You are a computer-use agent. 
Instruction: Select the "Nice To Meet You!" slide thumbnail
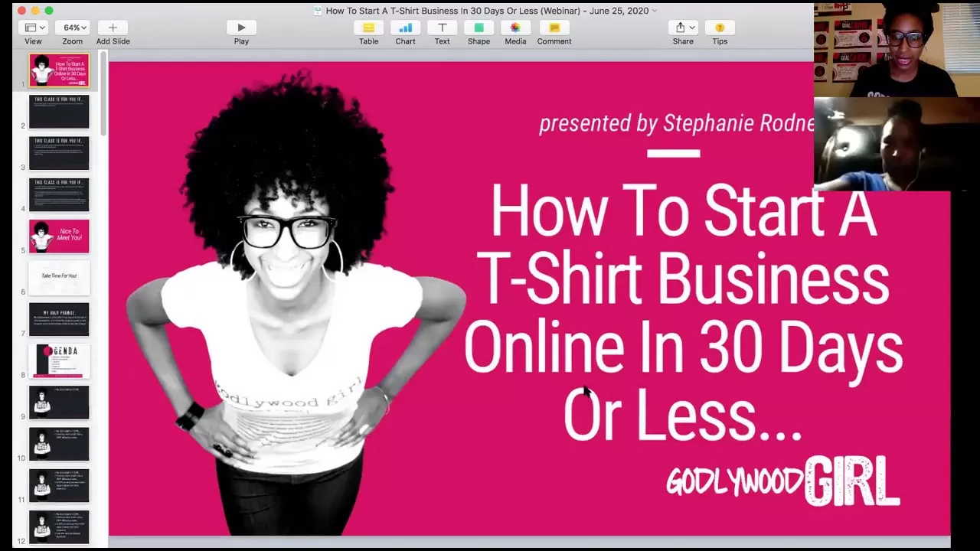point(59,236)
